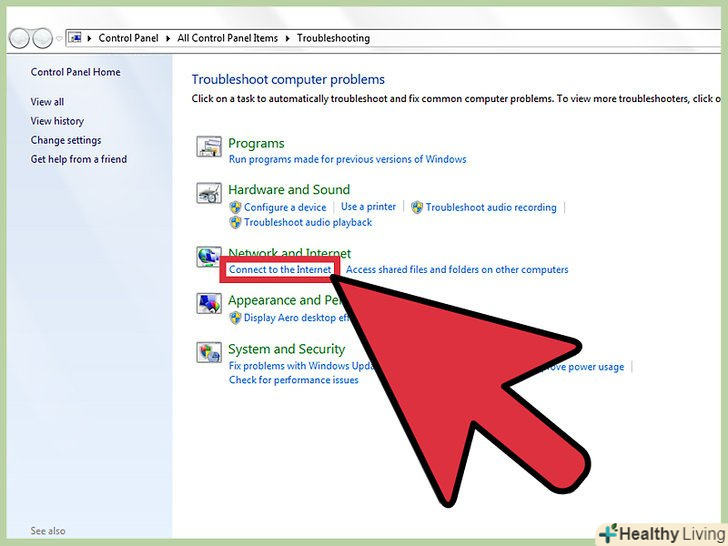Open View history in the sidebar
Image resolution: width=728 pixels, height=546 pixels.
pos(57,121)
